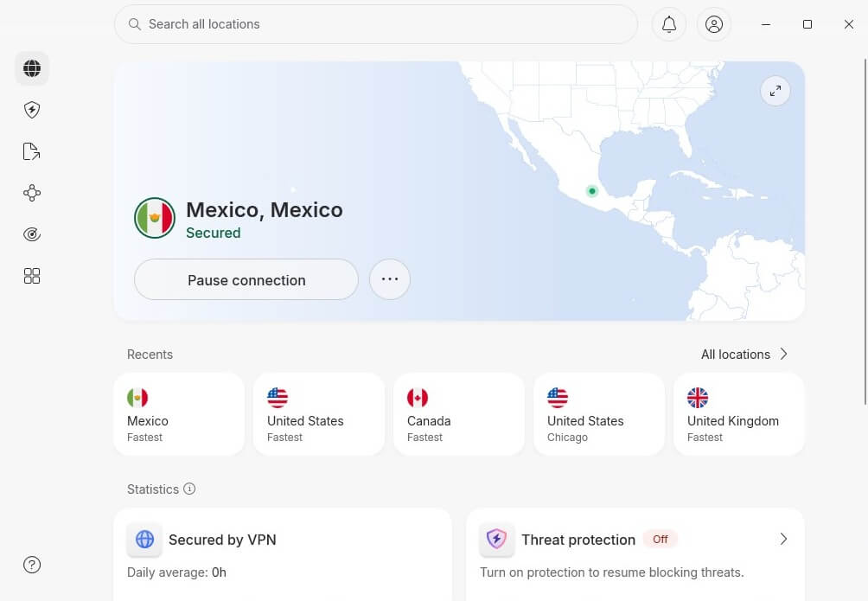This screenshot has height=601, width=868.
Task: Connect to recent United Kingdom Fastest
Action: pyautogui.click(x=739, y=414)
